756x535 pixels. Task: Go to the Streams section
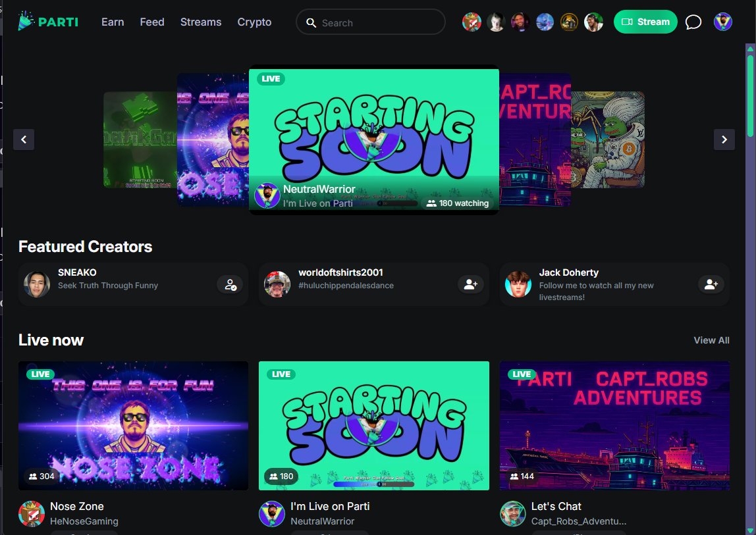pos(201,22)
